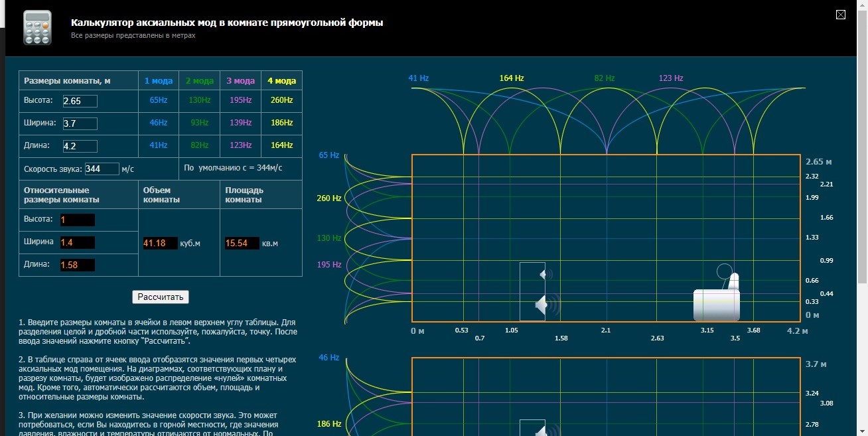Click the 82Hz length second mode cell
The width and height of the screenshot is (868, 436).
pos(200,145)
